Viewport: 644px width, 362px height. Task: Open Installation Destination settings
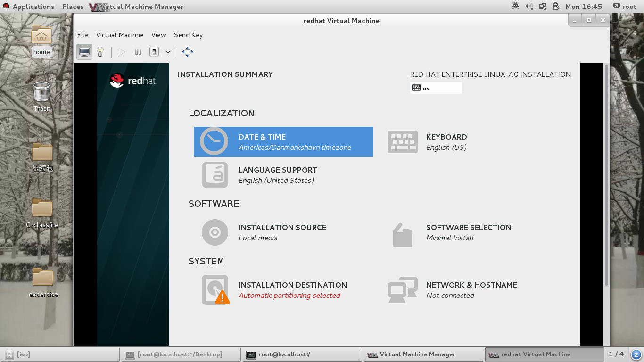(x=293, y=290)
